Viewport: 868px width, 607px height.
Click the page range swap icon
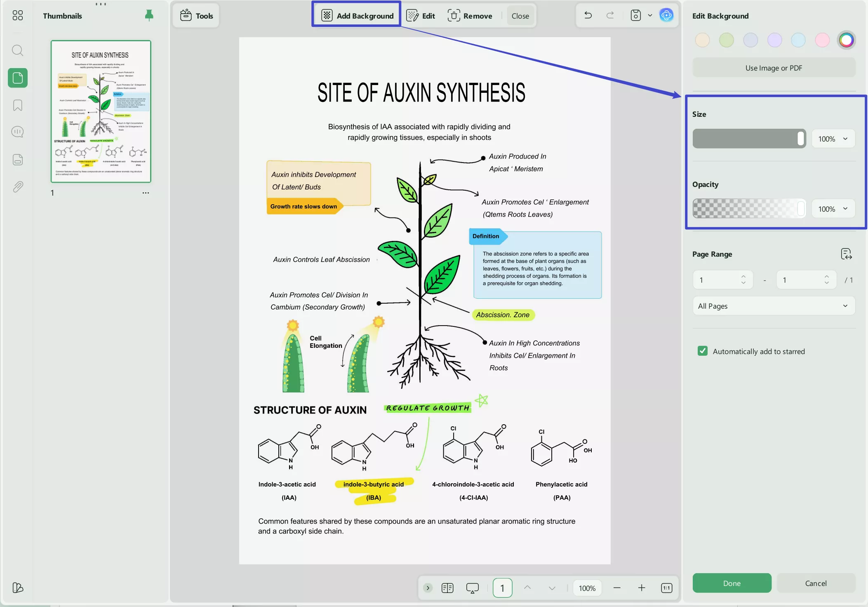coord(846,254)
